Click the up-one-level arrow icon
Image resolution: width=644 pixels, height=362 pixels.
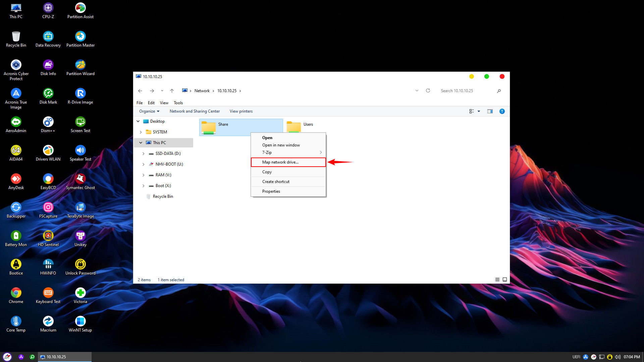click(172, 90)
